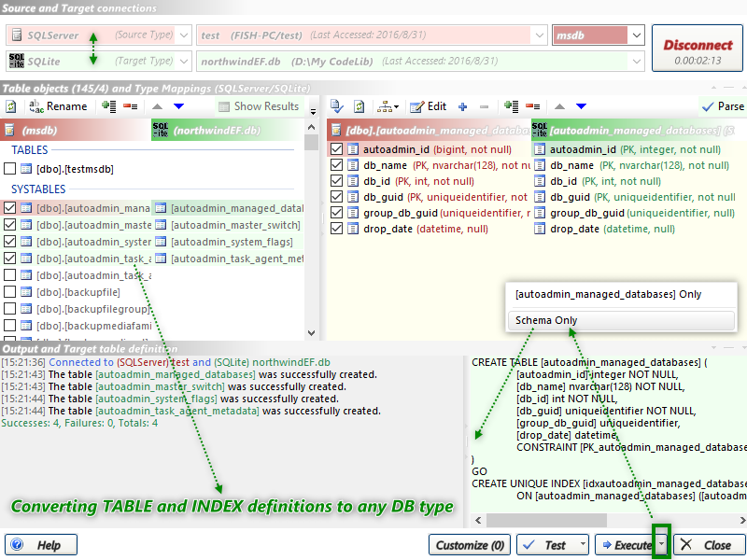Open source connection test dropdown
Viewport: 747px width, 560px height.
[x=540, y=35]
